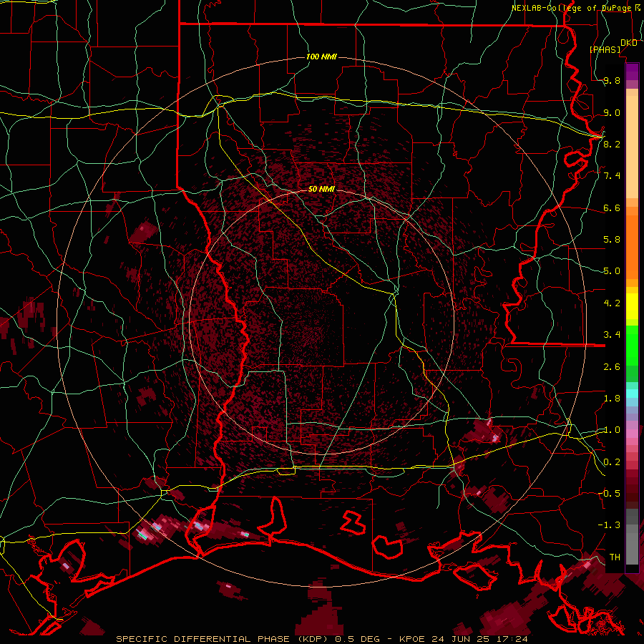Screen dimensions: 644x644
Task: Click the 4.2 value on color scale
Action: [612, 303]
